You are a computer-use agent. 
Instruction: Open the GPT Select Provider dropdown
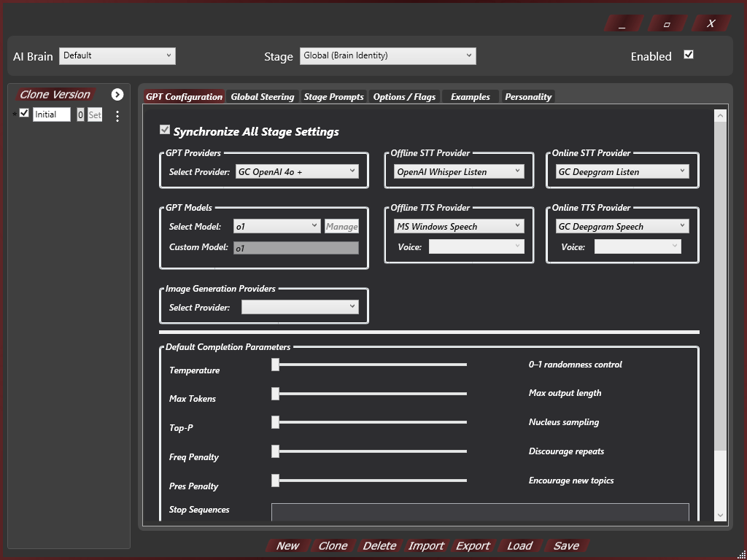296,171
